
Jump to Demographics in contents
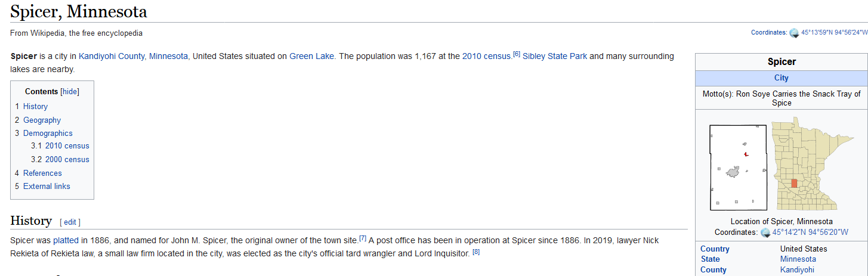(48, 133)
